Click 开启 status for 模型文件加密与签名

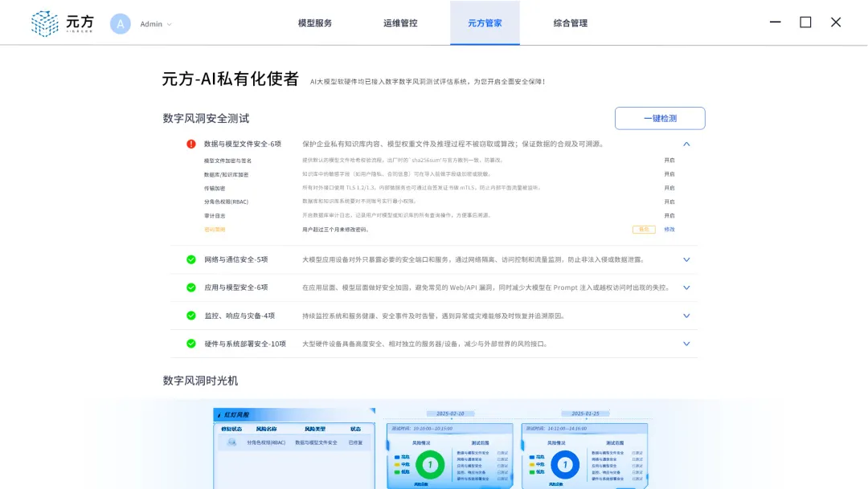669,161
